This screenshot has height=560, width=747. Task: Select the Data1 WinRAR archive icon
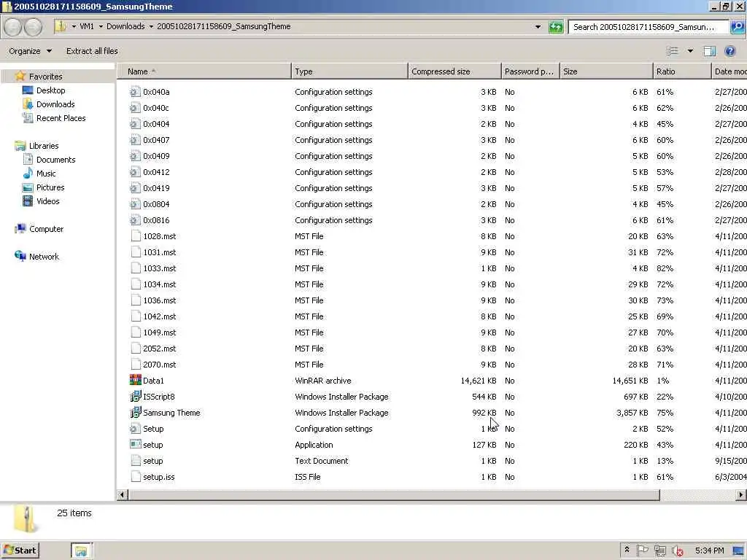click(135, 380)
